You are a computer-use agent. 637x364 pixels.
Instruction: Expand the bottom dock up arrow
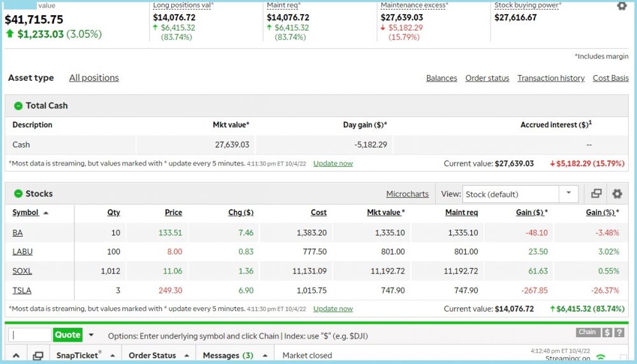click(x=17, y=356)
